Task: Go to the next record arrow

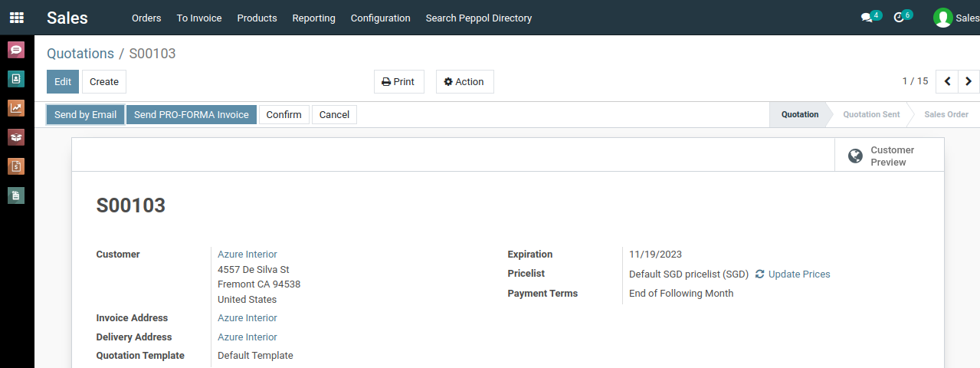Action: (x=969, y=81)
